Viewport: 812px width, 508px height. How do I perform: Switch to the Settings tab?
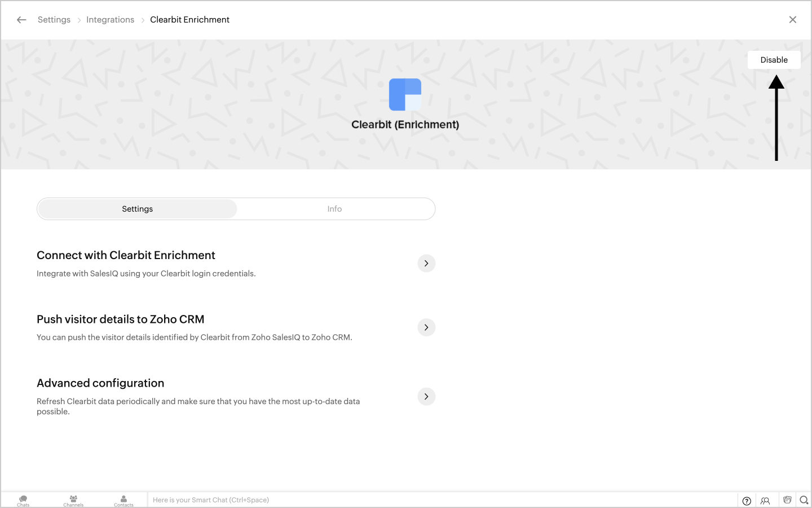point(138,209)
